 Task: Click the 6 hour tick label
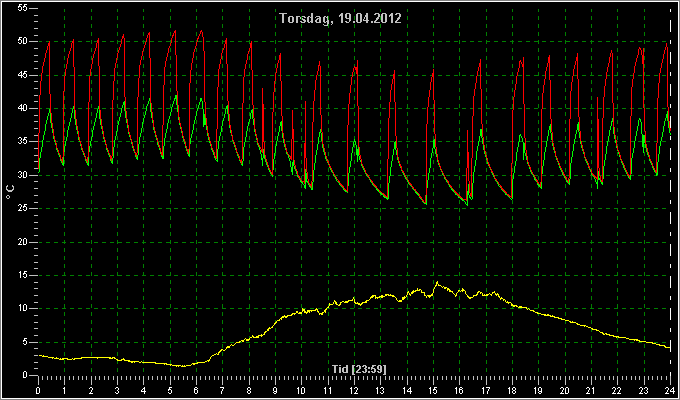(196, 390)
